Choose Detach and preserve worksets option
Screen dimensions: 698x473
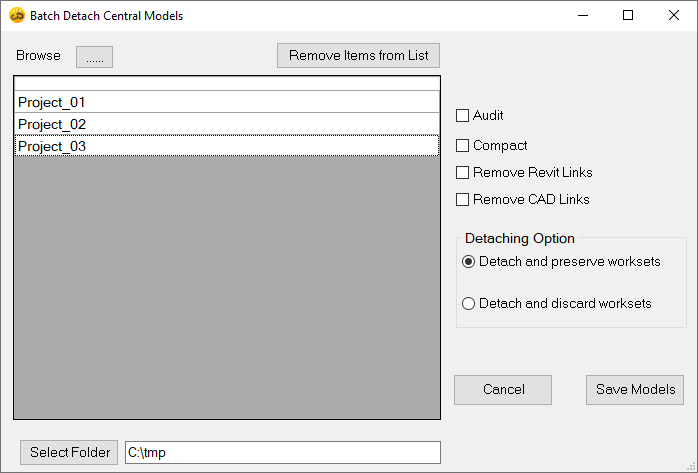(469, 262)
